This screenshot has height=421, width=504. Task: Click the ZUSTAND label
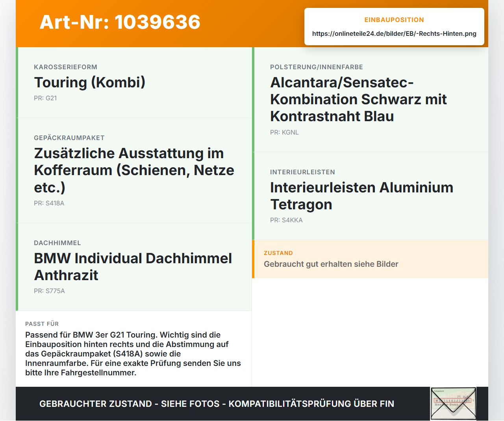click(x=278, y=253)
